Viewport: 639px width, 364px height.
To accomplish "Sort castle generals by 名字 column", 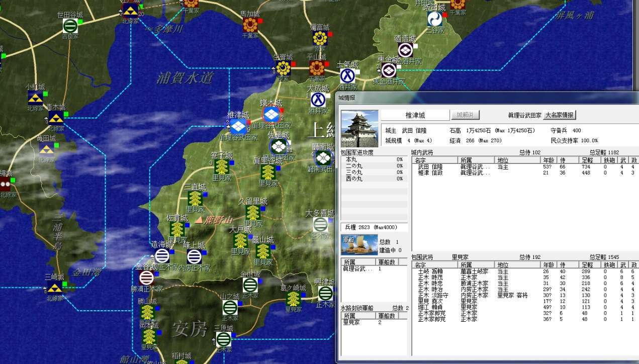I will point(435,159).
